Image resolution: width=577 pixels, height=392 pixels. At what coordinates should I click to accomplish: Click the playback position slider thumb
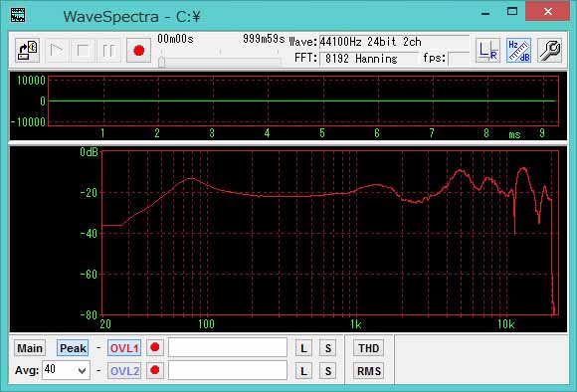[x=161, y=62]
